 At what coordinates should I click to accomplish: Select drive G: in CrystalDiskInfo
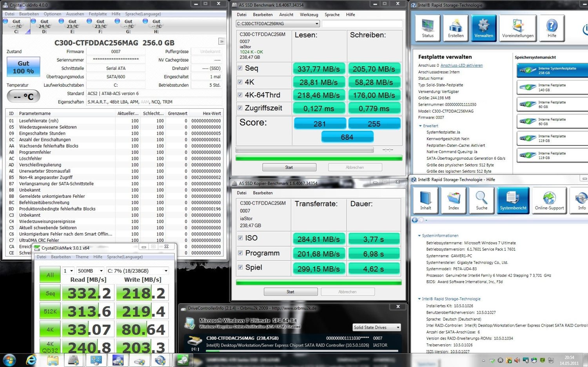pyautogui.click(x=129, y=26)
